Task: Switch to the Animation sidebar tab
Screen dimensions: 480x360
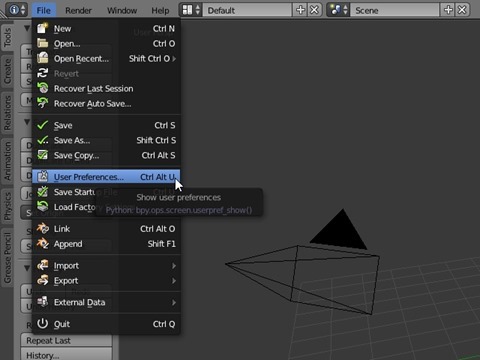Action: tap(7, 161)
